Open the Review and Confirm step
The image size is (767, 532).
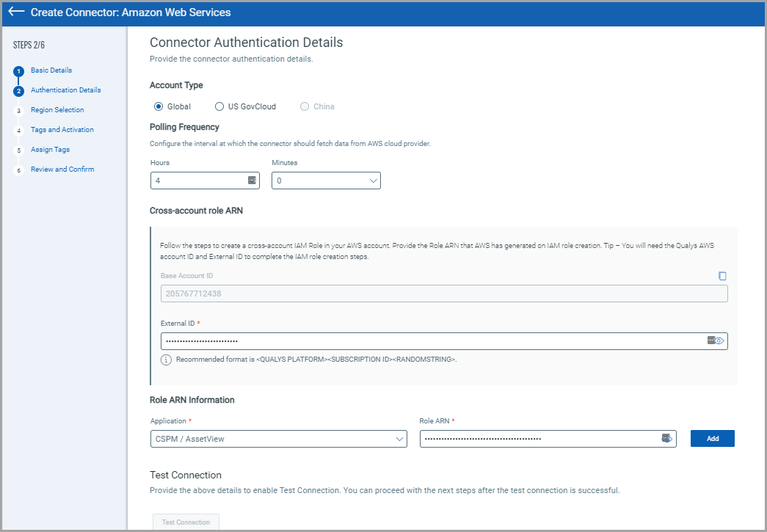tap(62, 170)
